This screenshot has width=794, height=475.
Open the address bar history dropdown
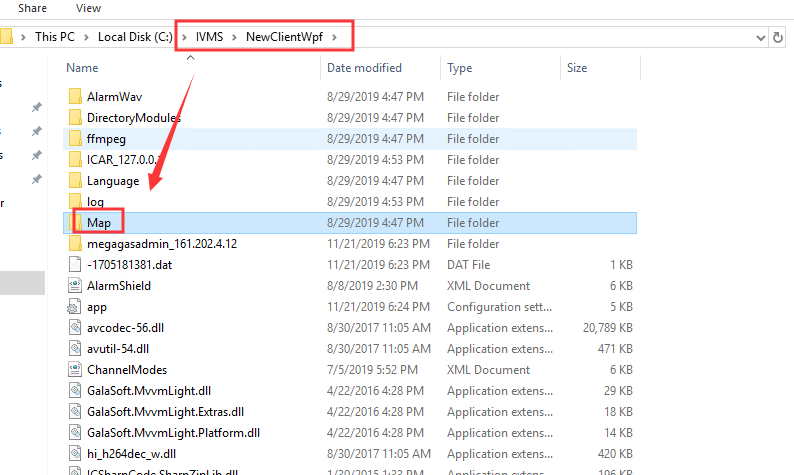tap(761, 37)
